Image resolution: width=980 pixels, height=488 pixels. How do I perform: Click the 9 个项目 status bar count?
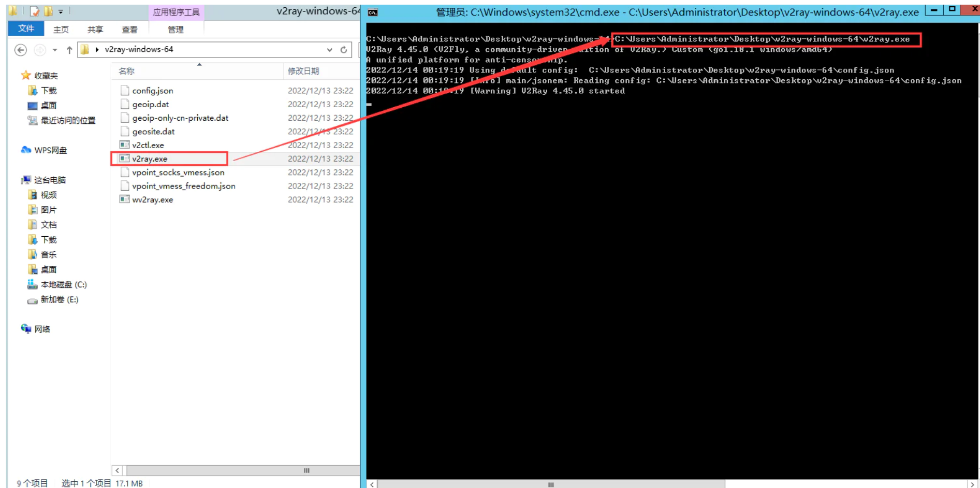pyautogui.click(x=32, y=483)
